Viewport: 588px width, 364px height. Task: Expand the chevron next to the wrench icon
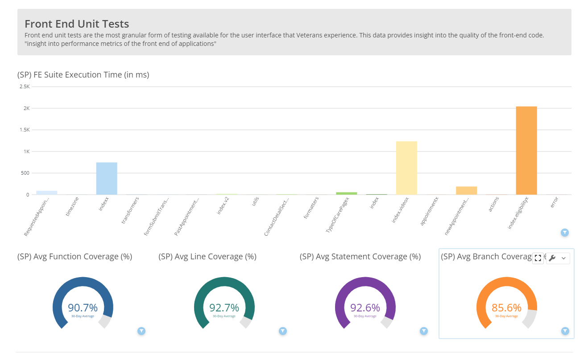pyautogui.click(x=563, y=258)
